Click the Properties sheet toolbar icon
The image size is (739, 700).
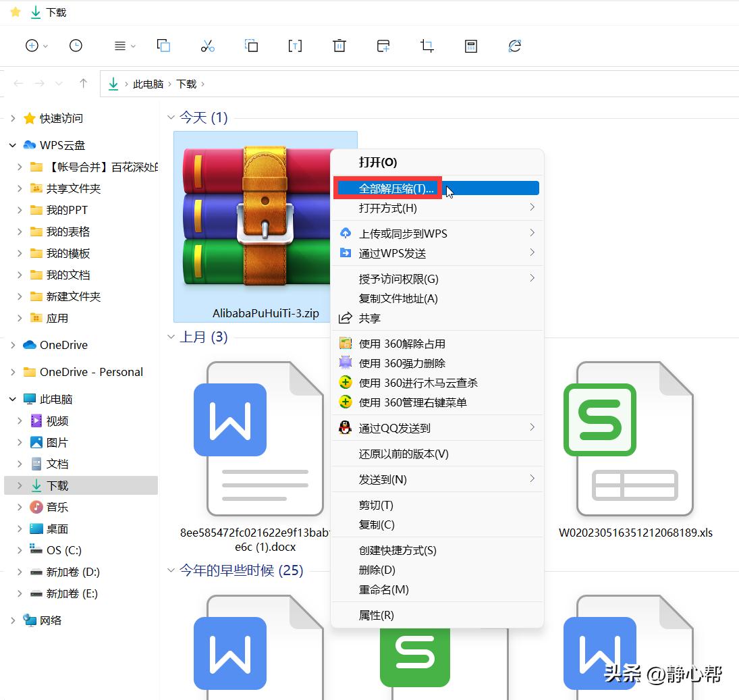tap(471, 46)
